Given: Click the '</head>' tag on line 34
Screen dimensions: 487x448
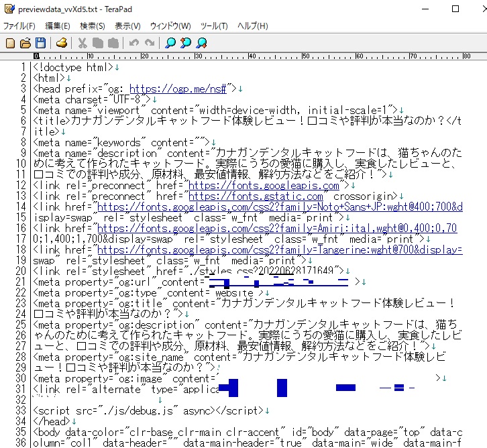Looking at the screenshot, I should (x=52, y=422).
